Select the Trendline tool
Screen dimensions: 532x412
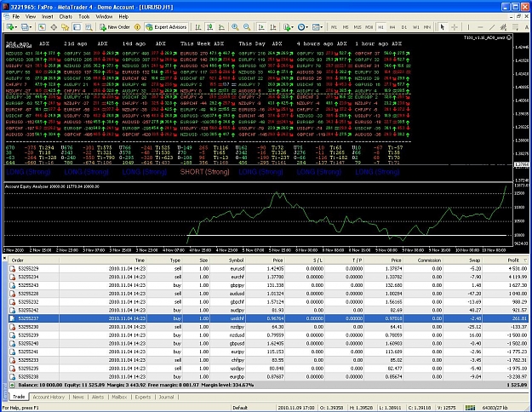tap(492, 27)
